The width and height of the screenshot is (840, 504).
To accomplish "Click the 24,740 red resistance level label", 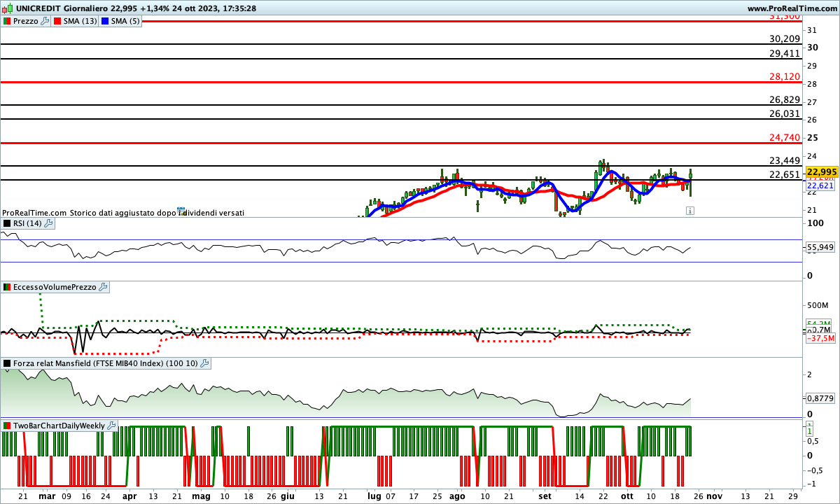I will tap(784, 137).
